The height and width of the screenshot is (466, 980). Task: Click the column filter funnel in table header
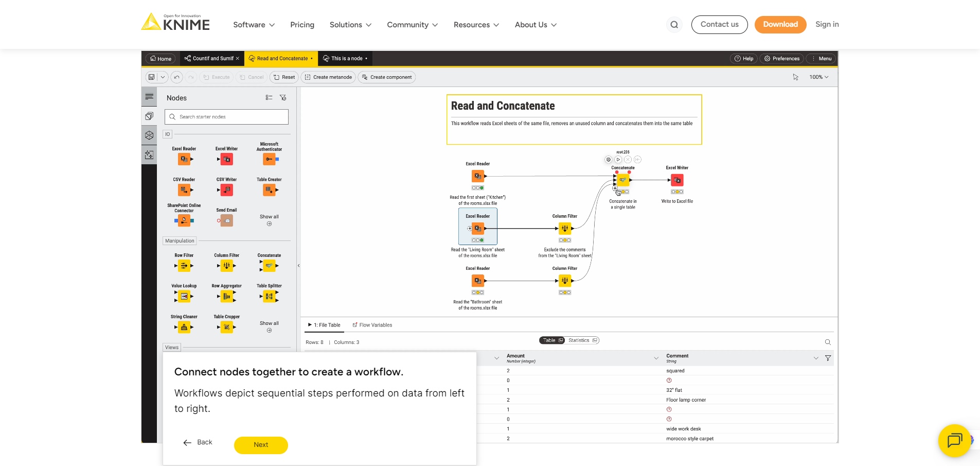click(x=828, y=358)
